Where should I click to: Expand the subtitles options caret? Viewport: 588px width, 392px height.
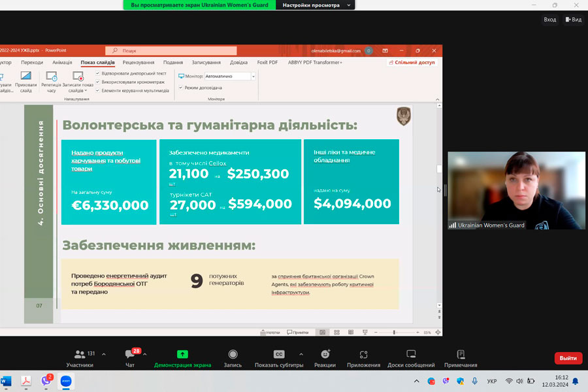pyautogui.click(x=301, y=354)
